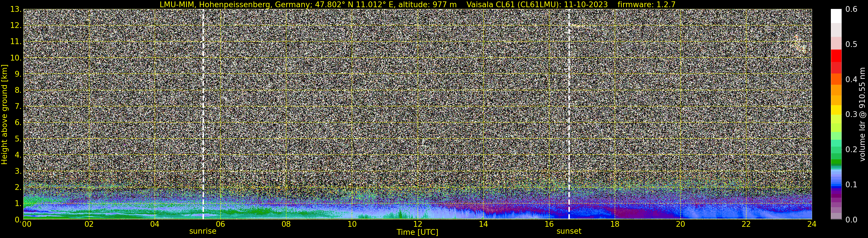Image resolution: width=868 pixels, height=238 pixels.
Task: Click the 'Time [UTC]' axis label
Action: click(417, 232)
